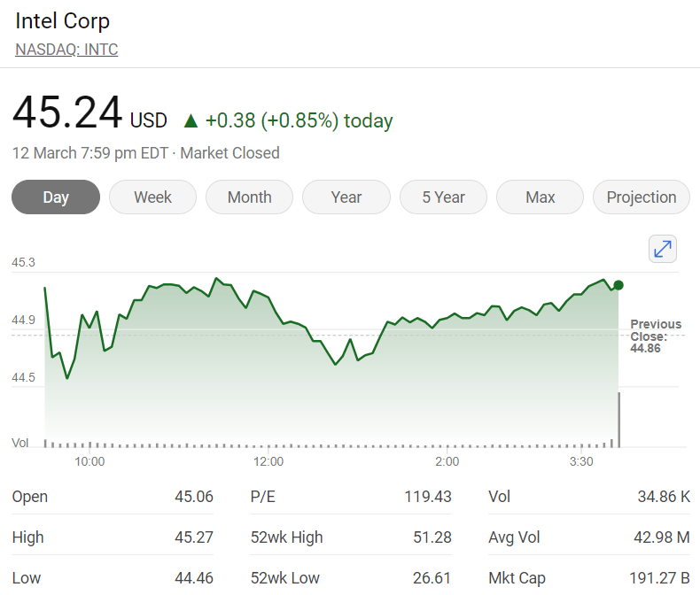The width and height of the screenshot is (700, 595).
Task: Click the 12:00 time axis label
Action: pyautogui.click(x=268, y=461)
